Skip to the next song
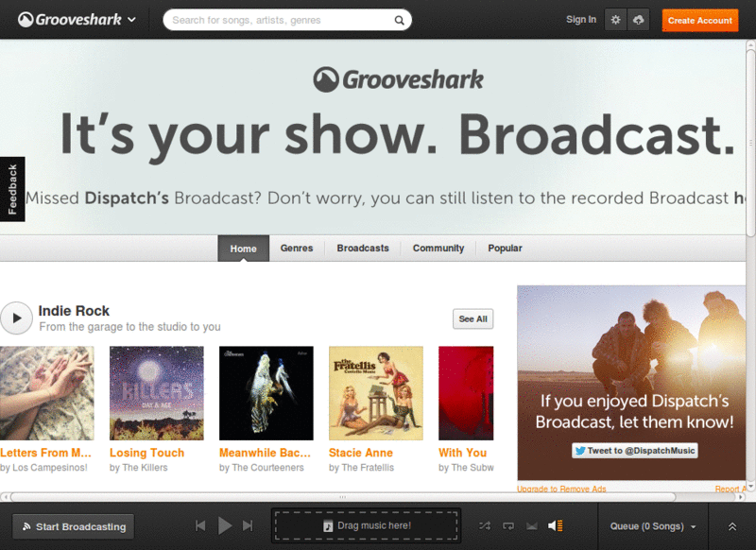The image size is (756, 550). tap(248, 525)
